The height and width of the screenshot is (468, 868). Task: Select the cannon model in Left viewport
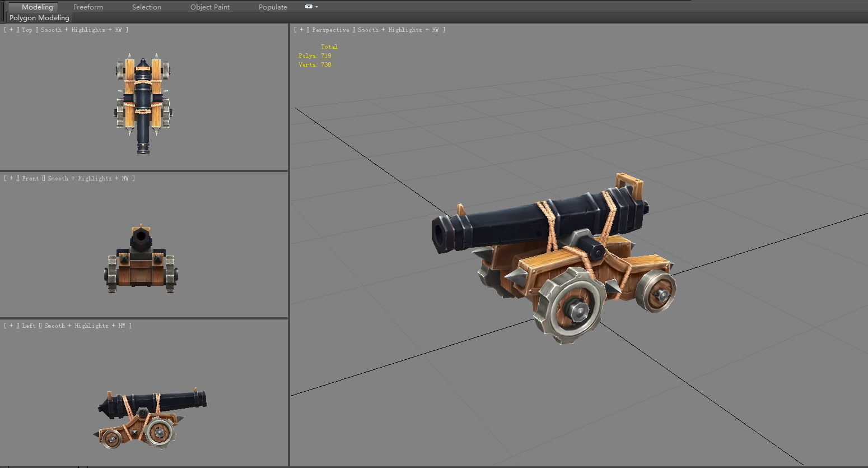(x=150, y=419)
